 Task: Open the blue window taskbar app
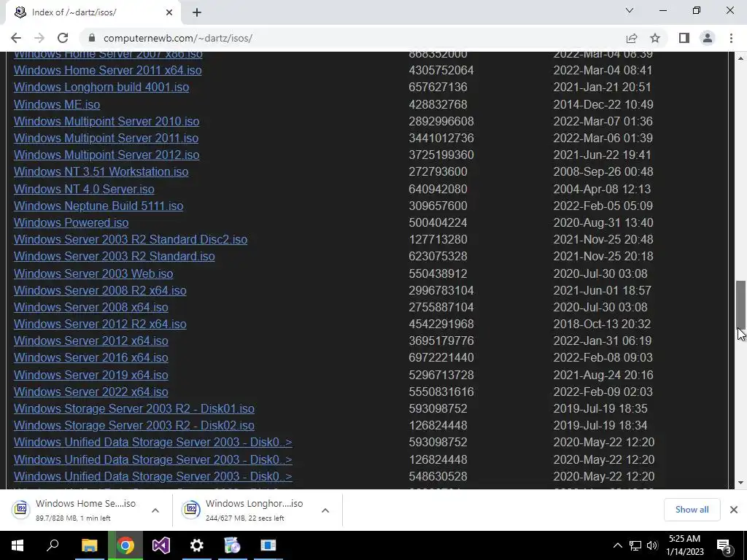(268, 545)
